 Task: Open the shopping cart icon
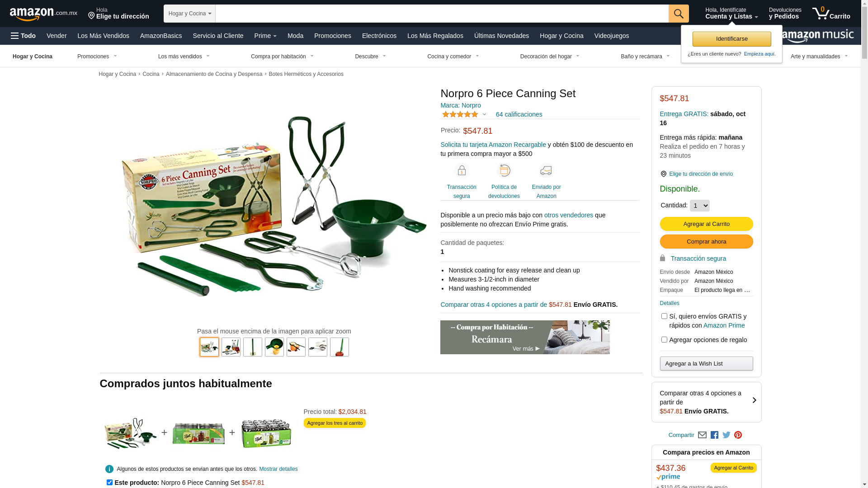[831, 14]
